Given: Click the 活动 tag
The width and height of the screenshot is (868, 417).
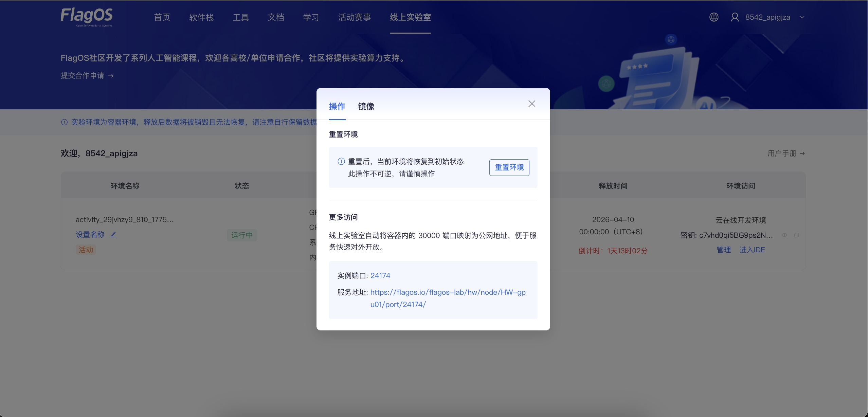Looking at the screenshot, I should [x=86, y=250].
